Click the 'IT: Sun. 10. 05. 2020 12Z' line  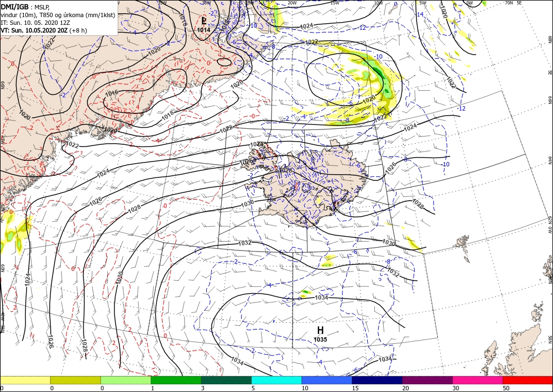[x=36, y=23]
